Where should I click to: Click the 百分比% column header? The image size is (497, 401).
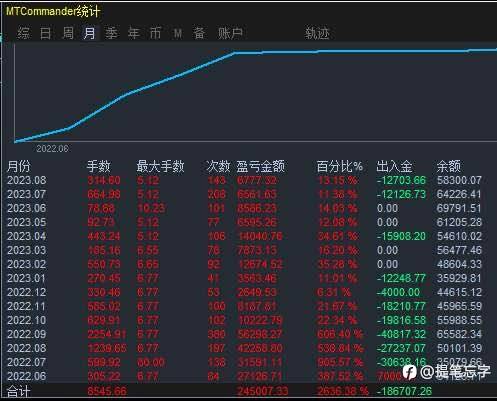(x=339, y=166)
